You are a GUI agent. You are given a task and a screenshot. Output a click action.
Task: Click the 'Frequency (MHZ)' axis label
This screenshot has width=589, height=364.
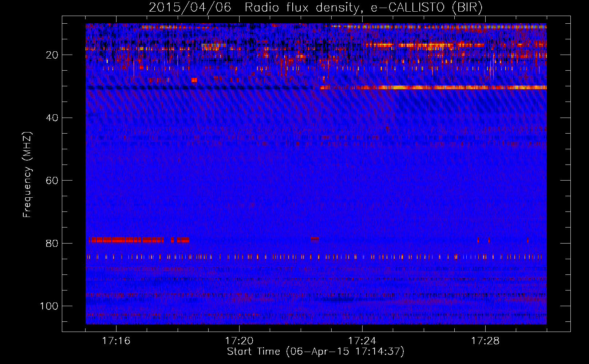[27, 175]
